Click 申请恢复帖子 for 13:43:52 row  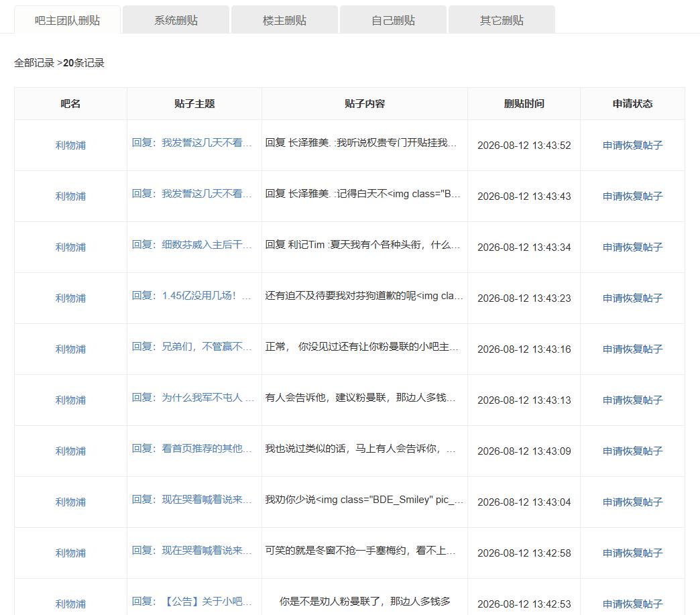(632, 145)
